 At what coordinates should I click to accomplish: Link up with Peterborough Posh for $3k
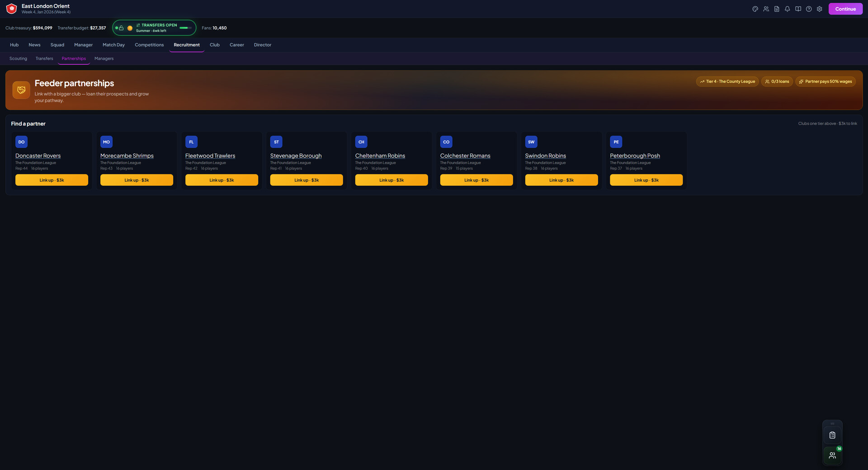tap(646, 180)
